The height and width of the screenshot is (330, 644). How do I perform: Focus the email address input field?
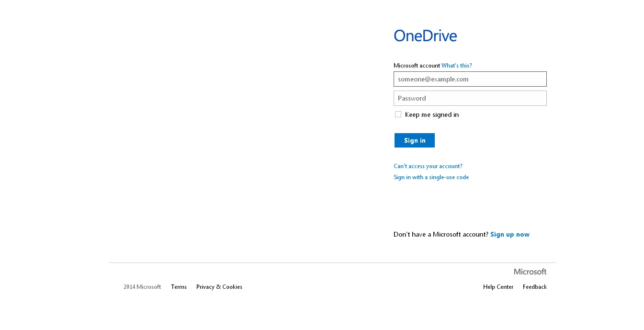click(x=470, y=79)
